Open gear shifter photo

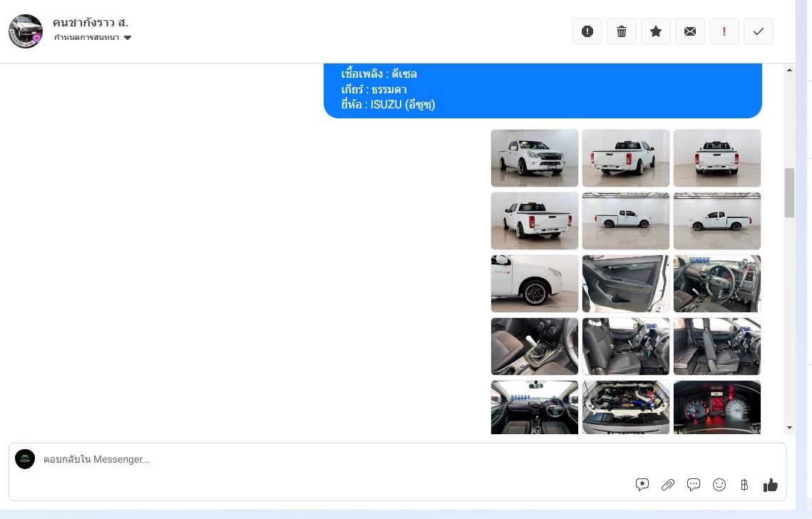click(535, 346)
